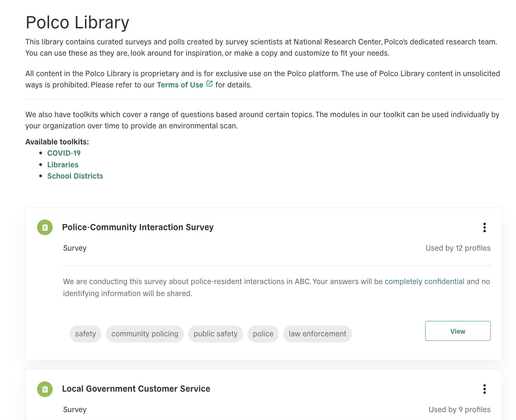Click the Used by 9 profiles text
The height and width of the screenshot is (420, 516).
click(459, 410)
